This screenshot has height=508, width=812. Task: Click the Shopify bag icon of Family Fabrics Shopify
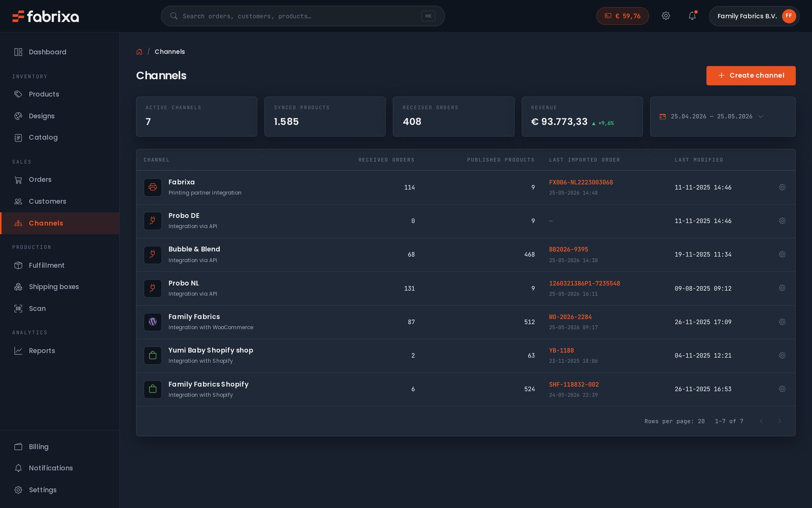[153, 390]
